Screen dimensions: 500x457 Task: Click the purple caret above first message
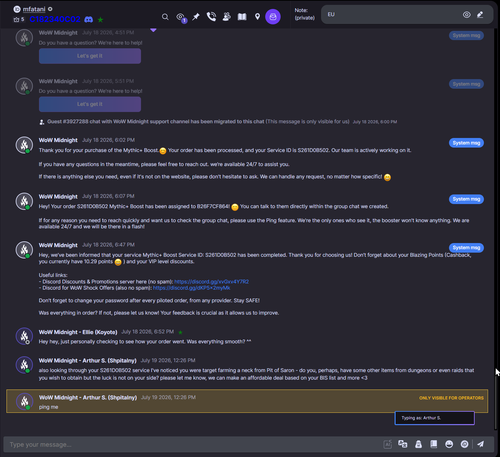pyautogui.click(x=153, y=30)
